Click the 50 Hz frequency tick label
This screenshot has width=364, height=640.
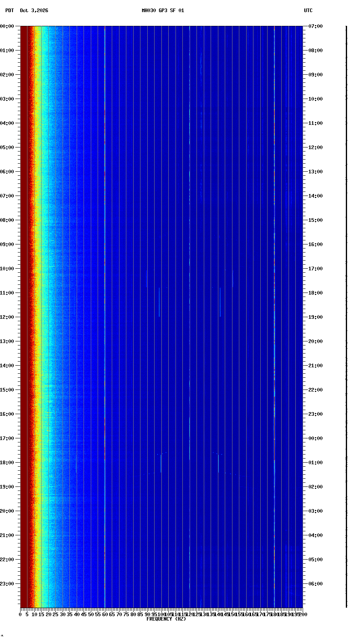91,615
